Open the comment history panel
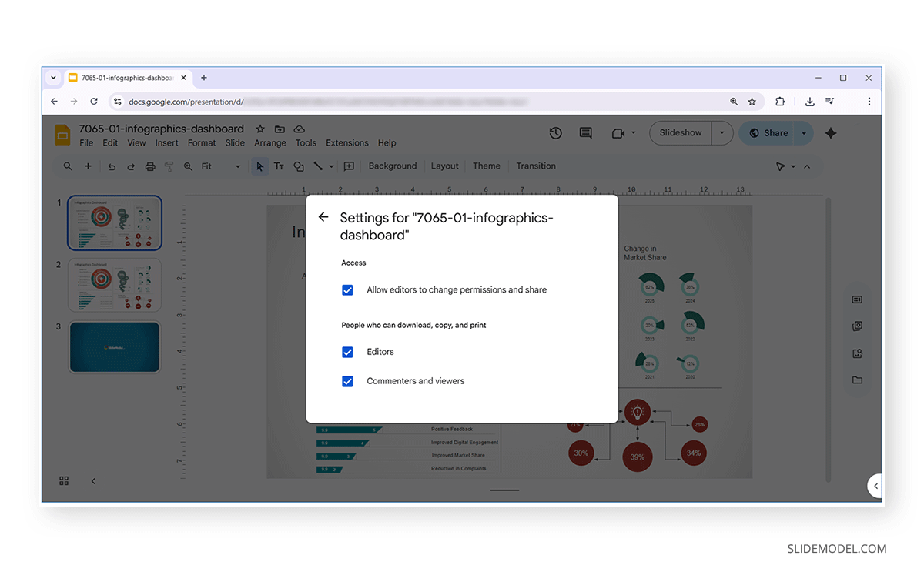Screen dimensions: 924x572 (x=585, y=132)
